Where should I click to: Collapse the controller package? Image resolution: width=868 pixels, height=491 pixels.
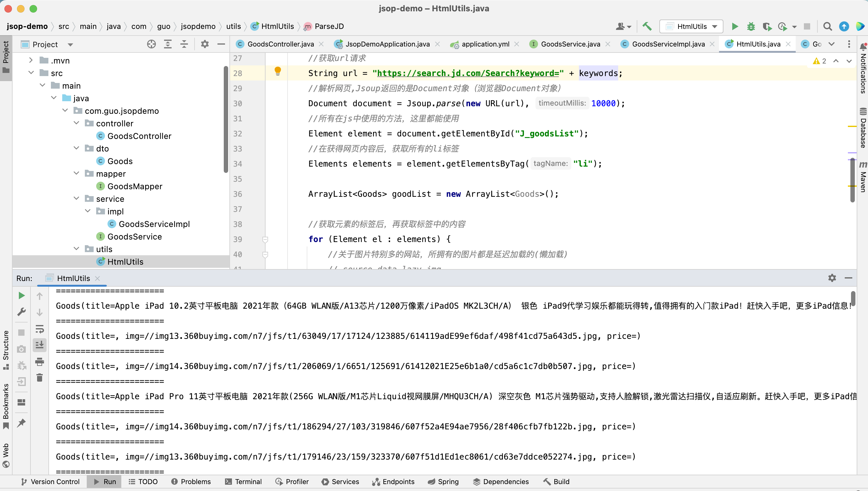click(76, 123)
